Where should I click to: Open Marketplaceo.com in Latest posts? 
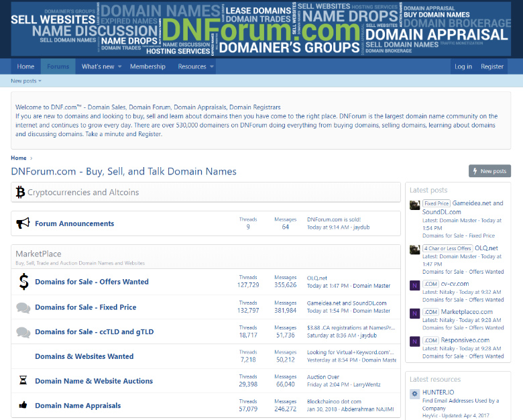point(467,312)
